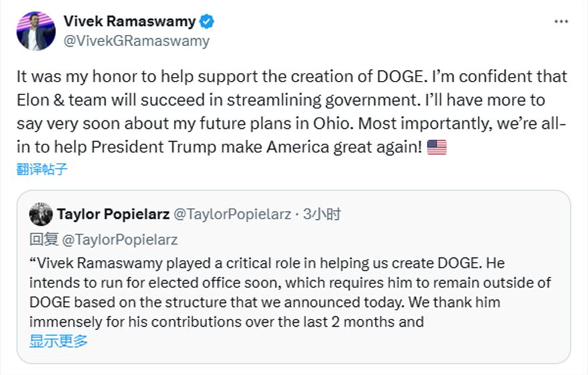Open the @VivekGRamaswamy handle link
The width and height of the screenshot is (588, 375).
[136, 41]
